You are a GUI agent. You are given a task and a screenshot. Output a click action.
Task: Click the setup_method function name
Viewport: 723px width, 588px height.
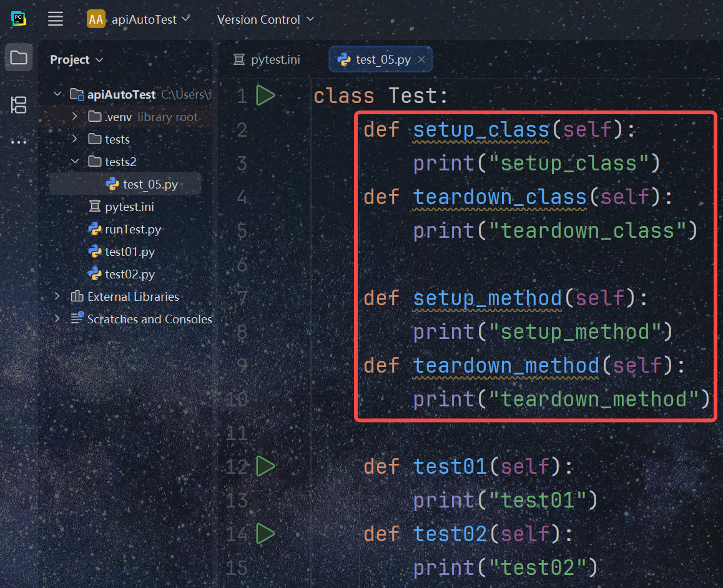(488, 298)
